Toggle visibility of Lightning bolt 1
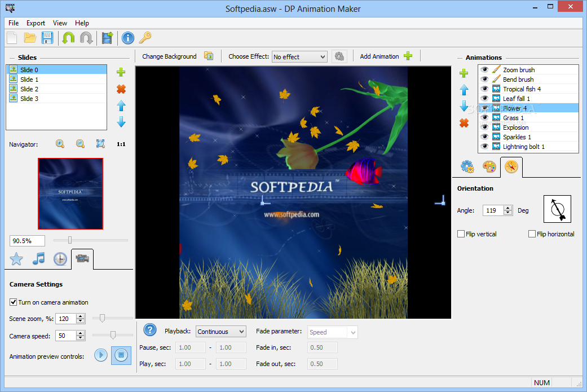 pyautogui.click(x=484, y=147)
